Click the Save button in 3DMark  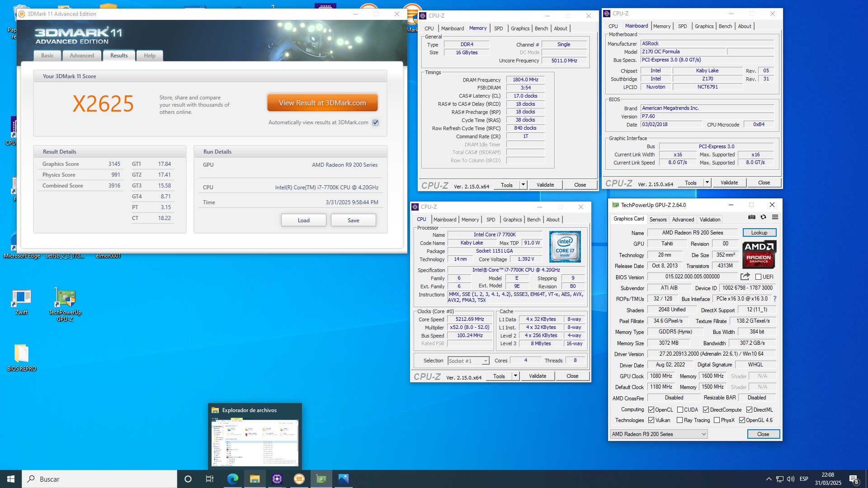click(x=354, y=221)
